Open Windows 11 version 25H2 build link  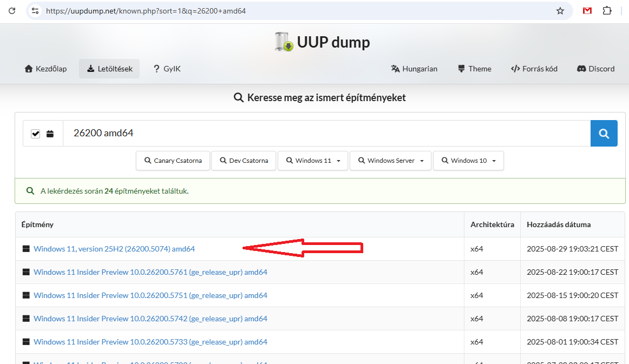pos(114,249)
